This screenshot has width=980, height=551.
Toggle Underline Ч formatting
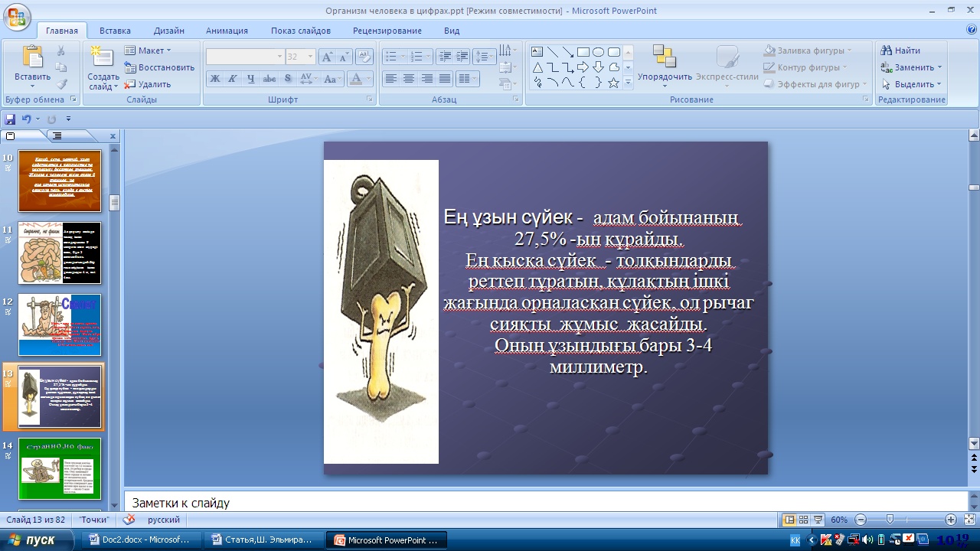coord(250,79)
